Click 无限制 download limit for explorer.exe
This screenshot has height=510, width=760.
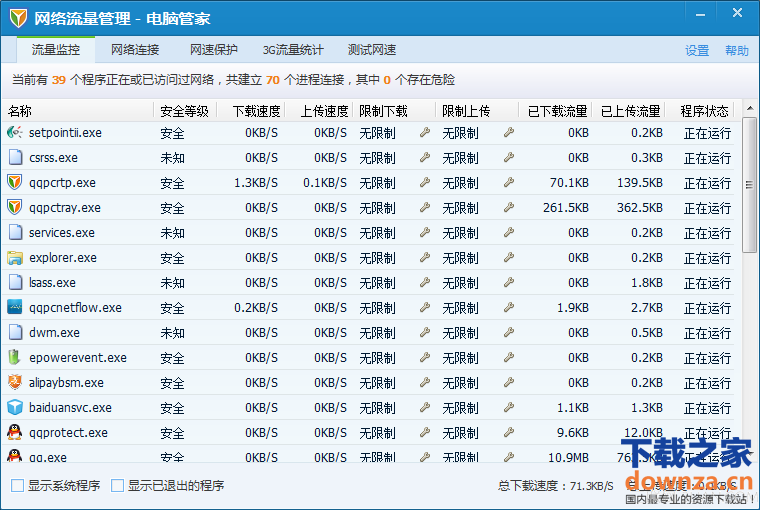(x=377, y=257)
